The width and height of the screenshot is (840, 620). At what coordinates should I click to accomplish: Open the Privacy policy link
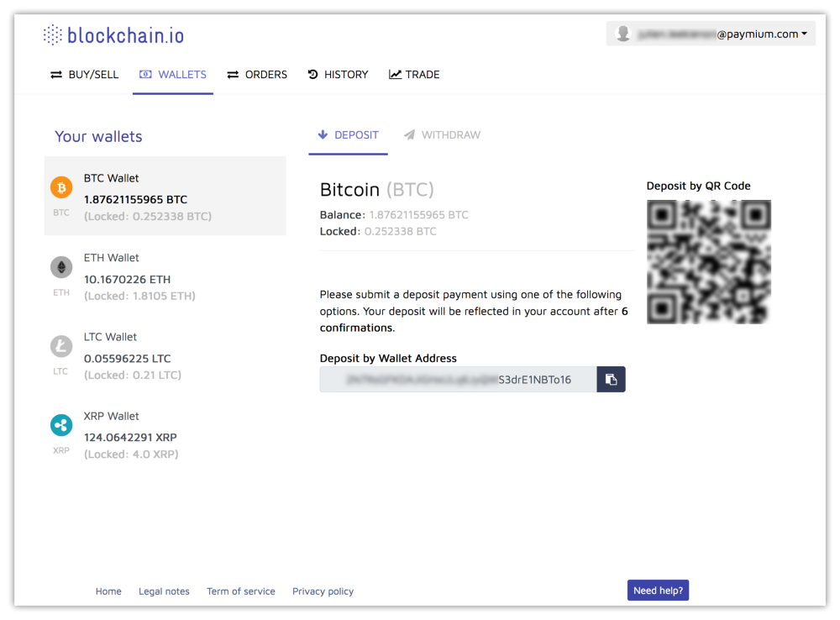point(323,591)
